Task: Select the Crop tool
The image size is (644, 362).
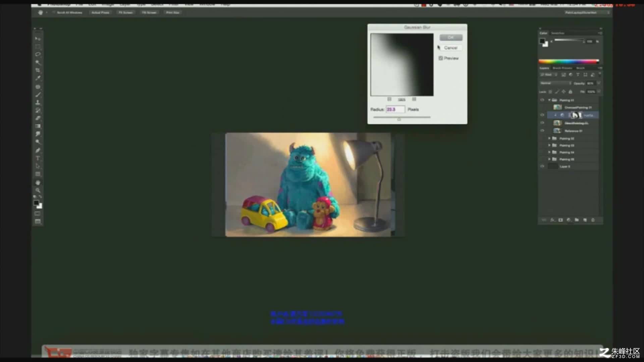Action: pos(38,70)
